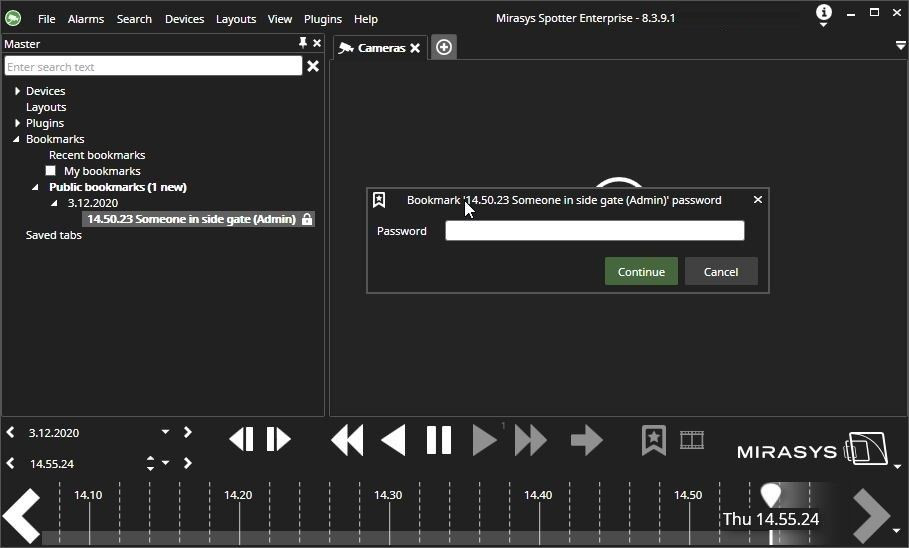
Task: Go to next time arrow
Action: [x=187, y=463]
